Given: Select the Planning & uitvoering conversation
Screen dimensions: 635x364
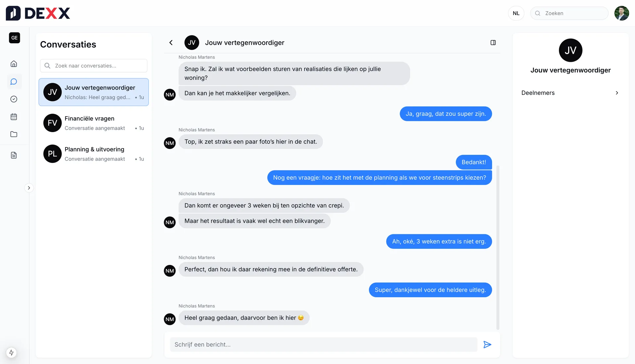Looking at the screenshot, I should (94, 154).
